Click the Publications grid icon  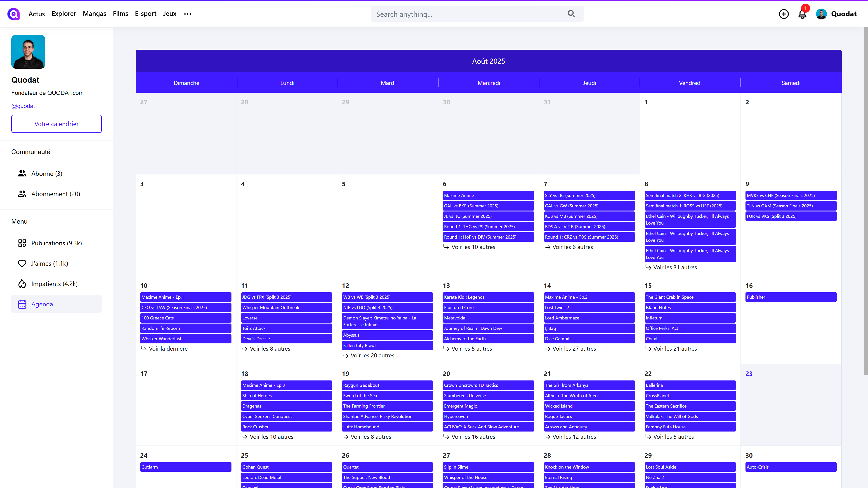click(22, 243)
